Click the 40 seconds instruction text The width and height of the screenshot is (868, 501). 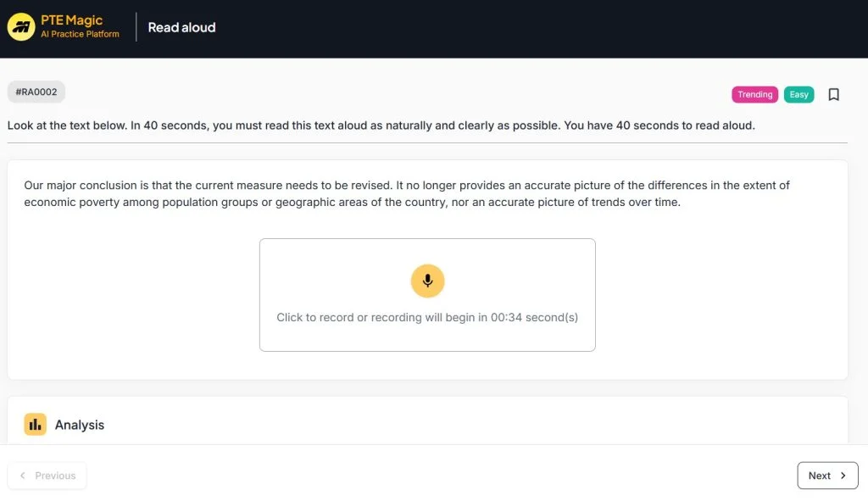[381, 125]
